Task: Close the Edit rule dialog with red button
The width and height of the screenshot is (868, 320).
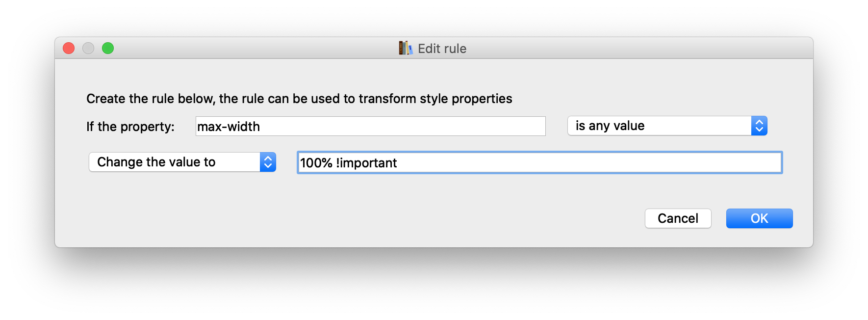Action: coord(69,48)
